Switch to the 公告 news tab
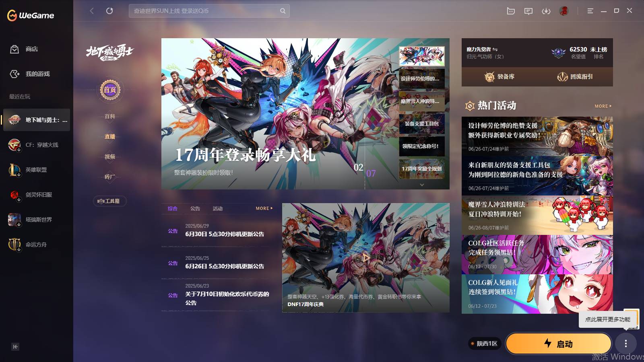The height and width of the screenshot is (362, 644). pyautogui.click(x=195, y=208)
